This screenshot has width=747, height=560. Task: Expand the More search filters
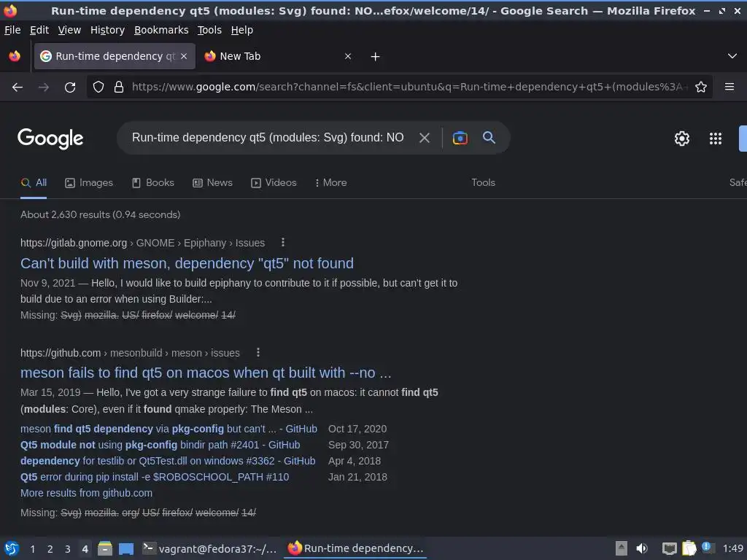coord(330,183)
